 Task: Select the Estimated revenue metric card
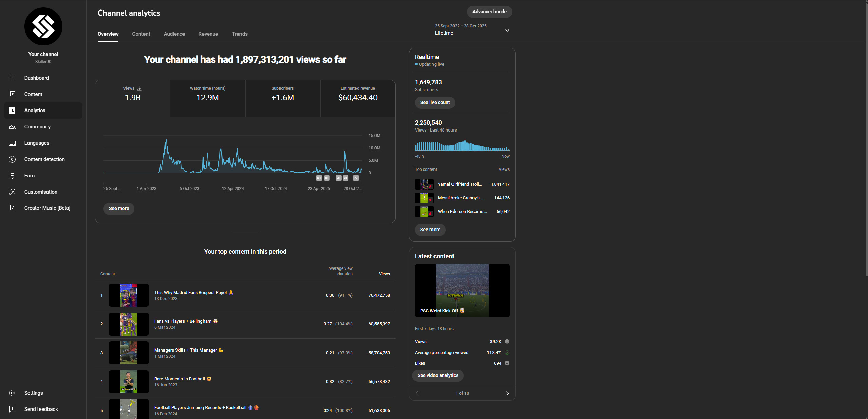click(x=358, y=98)
